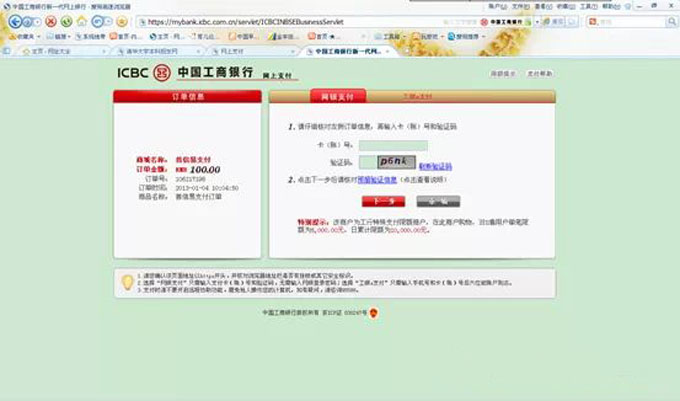Click the blue undo closed-page arrow icon
The width and height of the screenshot is (680, 401).
point(98,21)
